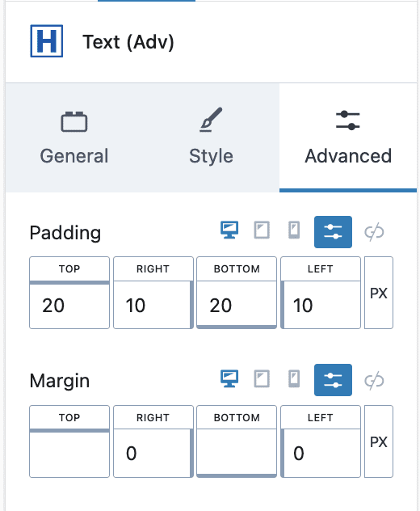
Task: Select desktop device icon for Margin
Action: click(x=229, y=378)
